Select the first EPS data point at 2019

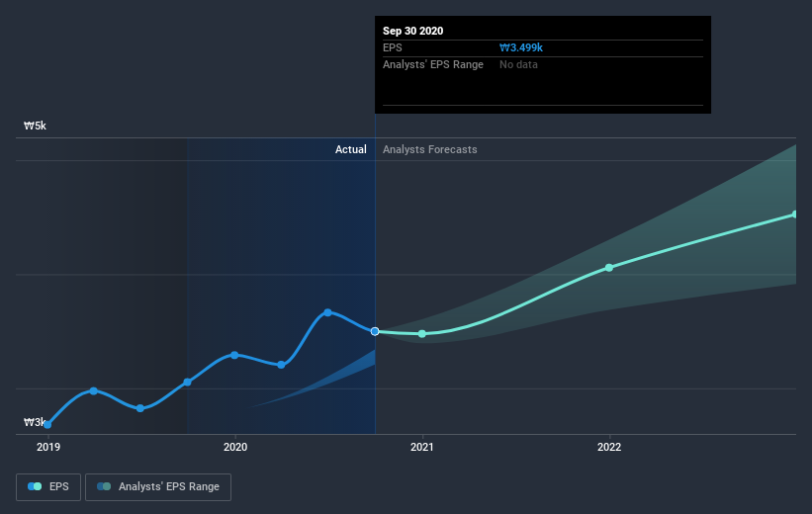[47, 424]
